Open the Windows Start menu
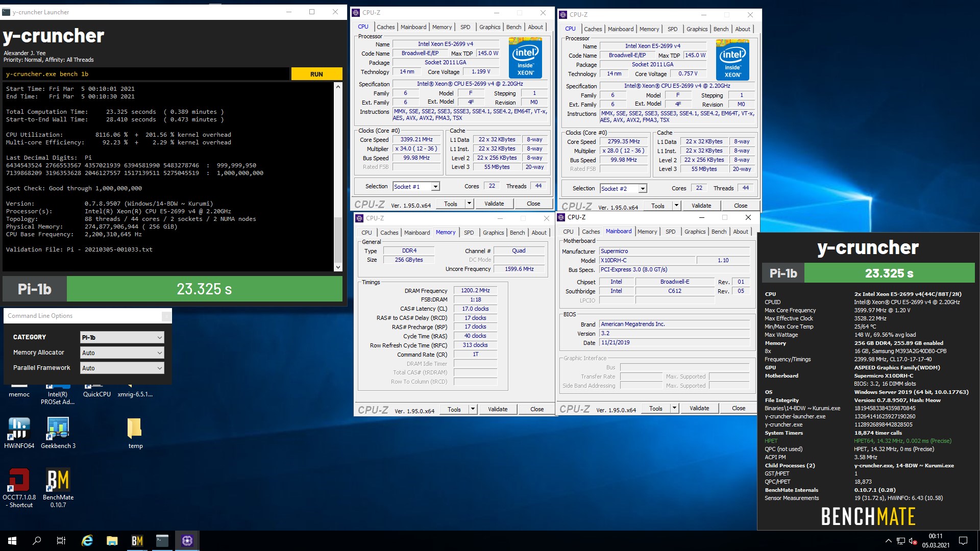Viewport: 980px width, 551px height. coord(12,541)
